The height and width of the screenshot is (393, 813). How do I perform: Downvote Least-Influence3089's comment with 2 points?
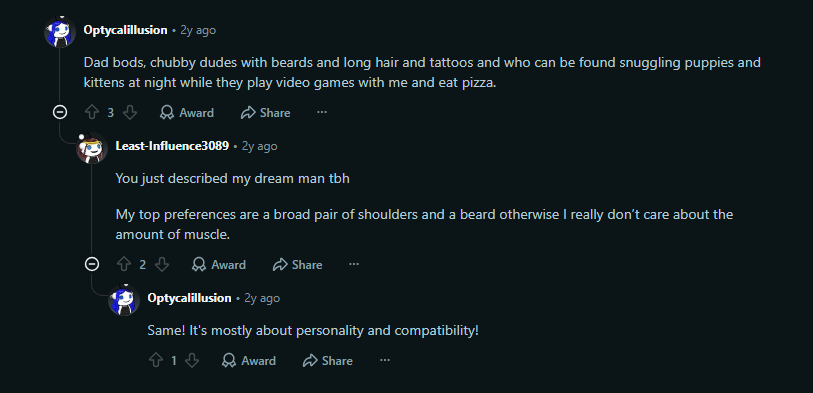[x=162, y=264]
